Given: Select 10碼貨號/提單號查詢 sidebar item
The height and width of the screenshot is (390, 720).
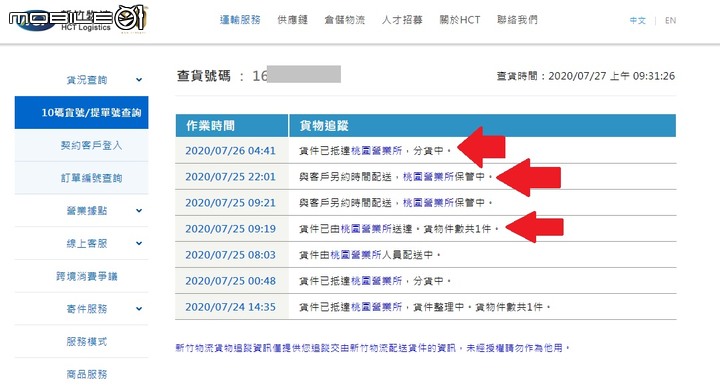Looking at the screenshot, I should coord(82,113).
